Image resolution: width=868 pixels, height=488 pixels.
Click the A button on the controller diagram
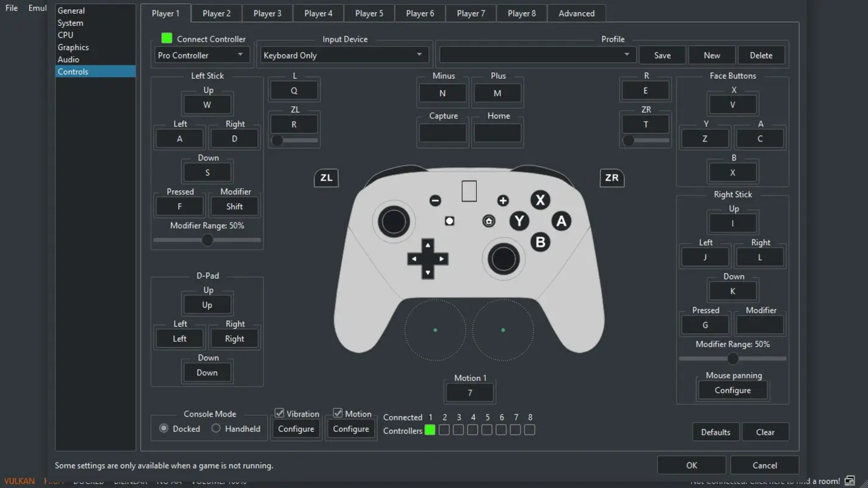click(x=561, y=221)
